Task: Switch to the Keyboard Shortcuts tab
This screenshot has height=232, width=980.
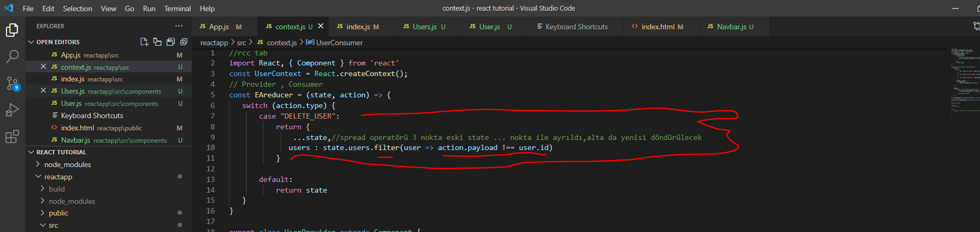Action: 576,27
